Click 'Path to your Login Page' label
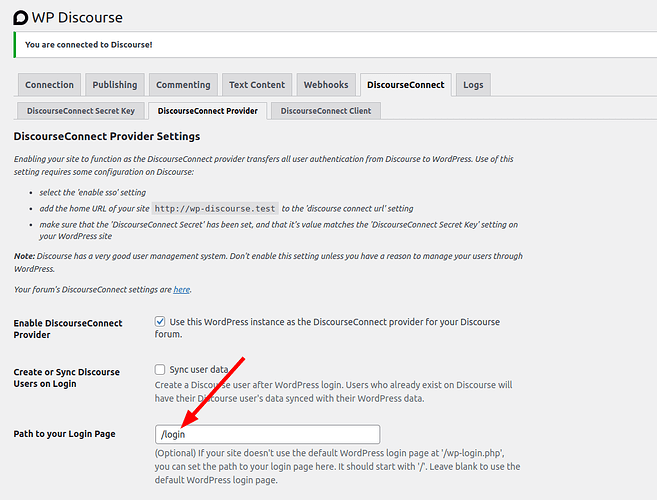Viewport: 657px width, 500px height. point(64,434)
